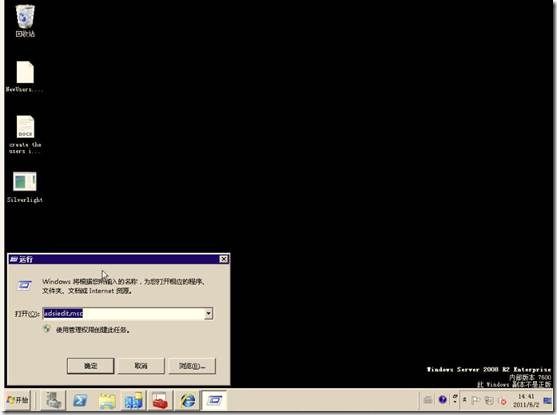Click the 取消 (Cancel) button in Run dialog
Viewport: 557px width, 415px height.
point(141,366)
